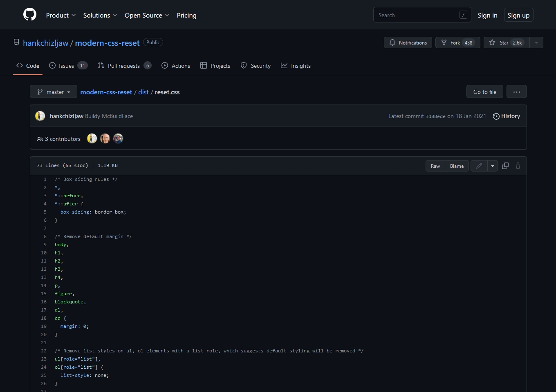Switch to the Actions tab
The image size is (556, 392).
(176, 66)
